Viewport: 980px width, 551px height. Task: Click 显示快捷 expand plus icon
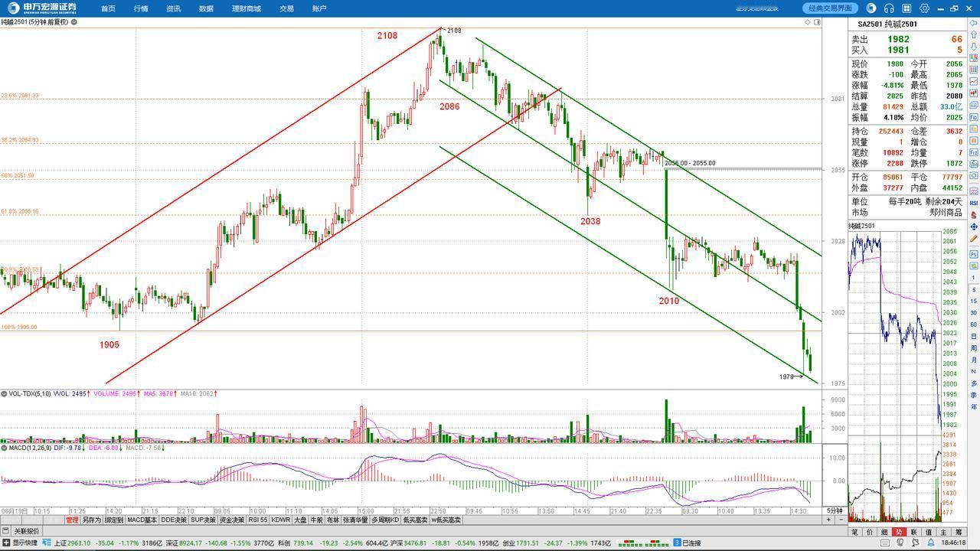[x=6, y=543]
